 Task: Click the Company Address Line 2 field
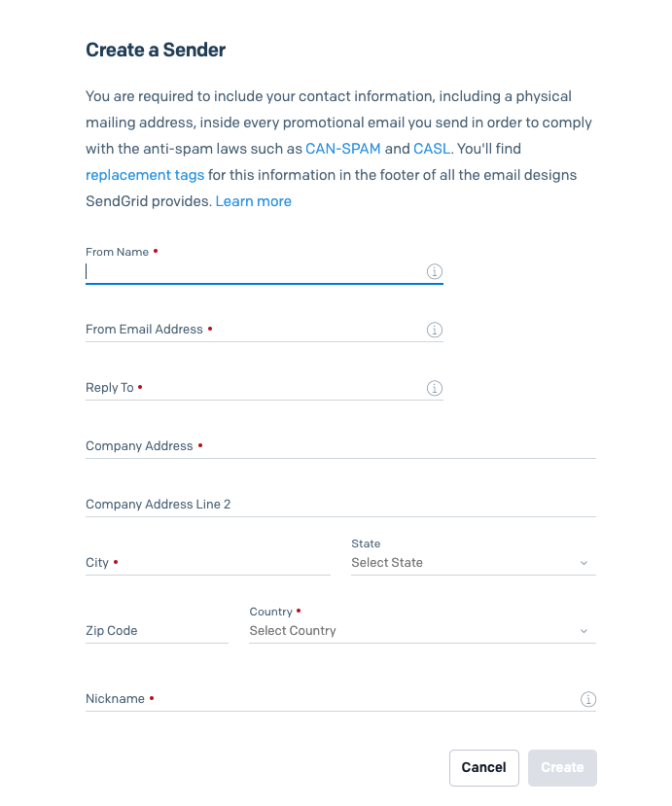(341, 505)
